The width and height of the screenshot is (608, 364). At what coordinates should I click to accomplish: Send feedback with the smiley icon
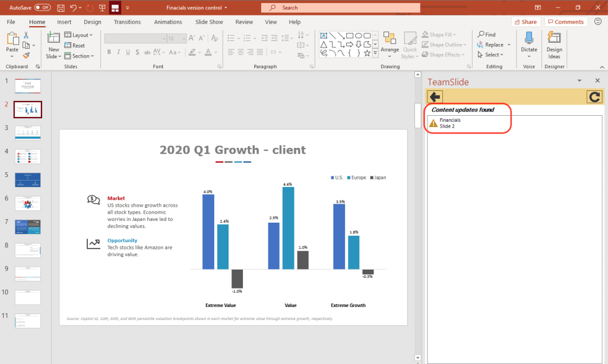tap(597, 22)
